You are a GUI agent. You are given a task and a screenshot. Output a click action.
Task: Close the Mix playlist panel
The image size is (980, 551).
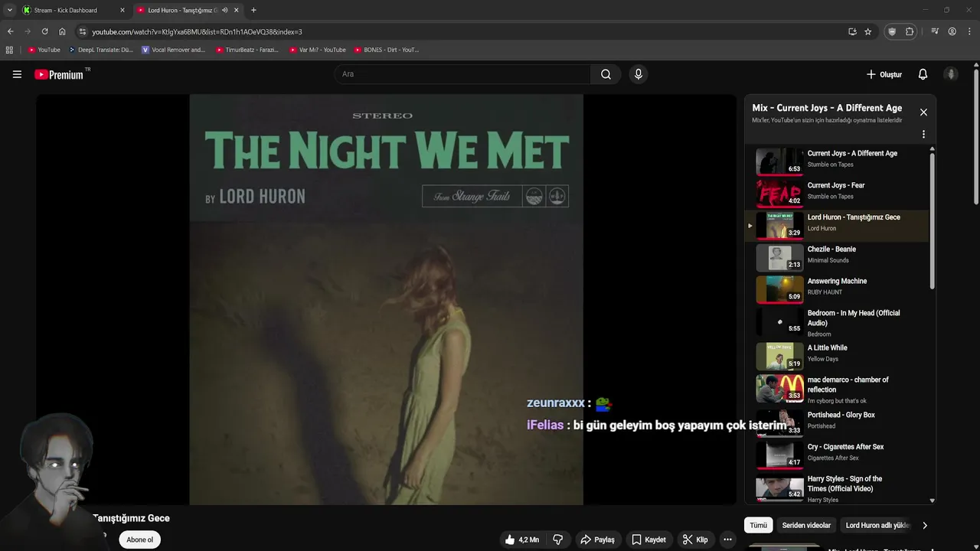(x=923, y=112)
